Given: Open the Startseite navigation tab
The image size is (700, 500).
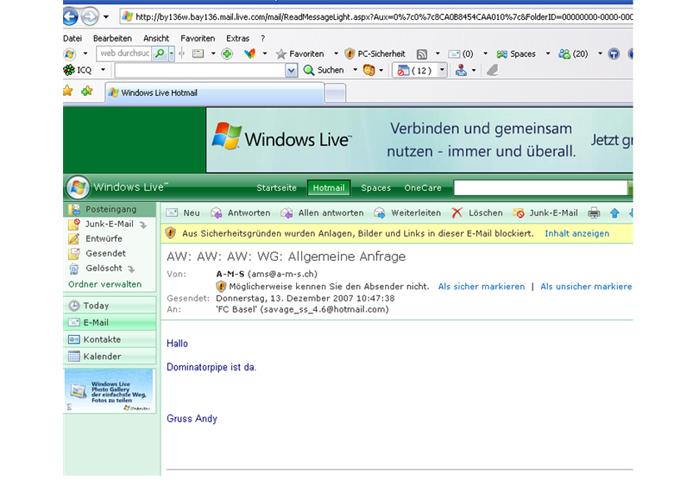Looking at the screenshot, I should pyautogui.click(x=276, y=188).
